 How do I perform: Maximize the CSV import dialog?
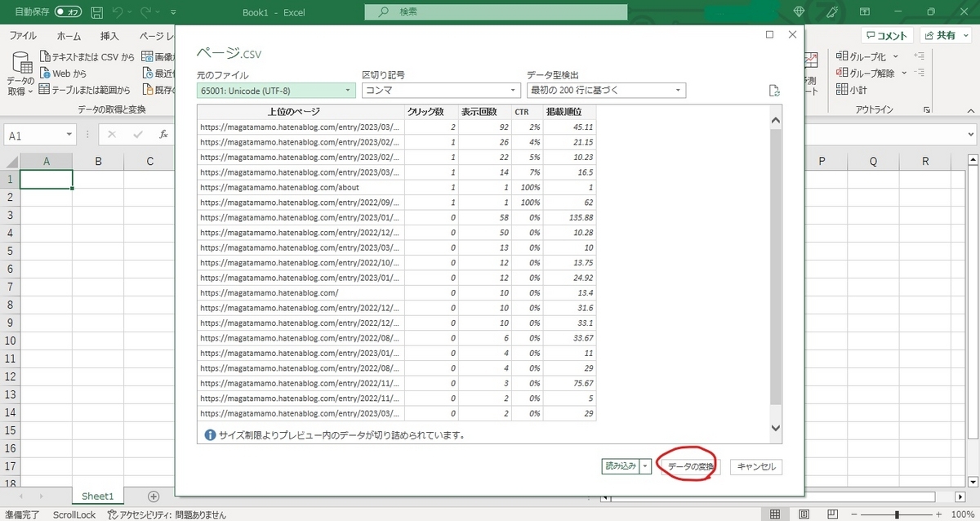click(x=770, y=35)
